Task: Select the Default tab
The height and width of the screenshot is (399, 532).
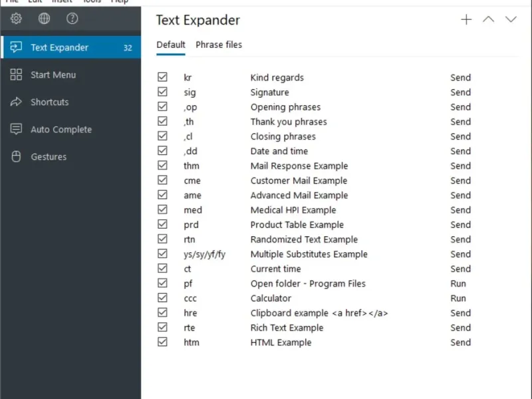Action: 171,45
